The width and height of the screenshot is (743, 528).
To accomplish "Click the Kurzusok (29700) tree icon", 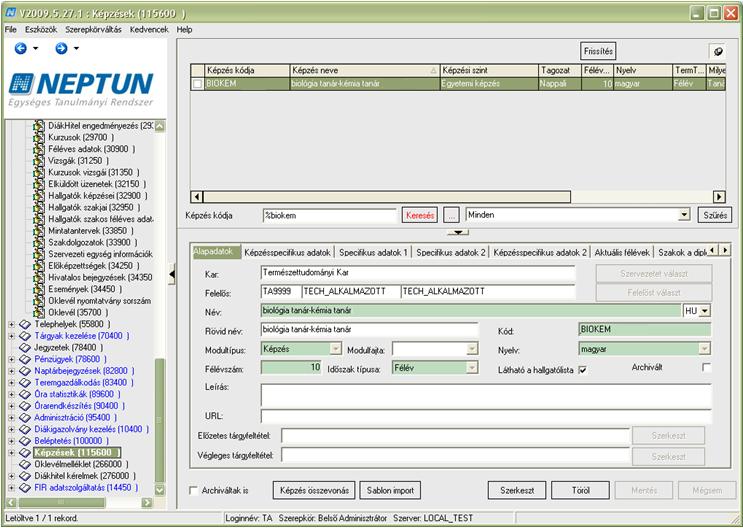I will click(39, 137).
